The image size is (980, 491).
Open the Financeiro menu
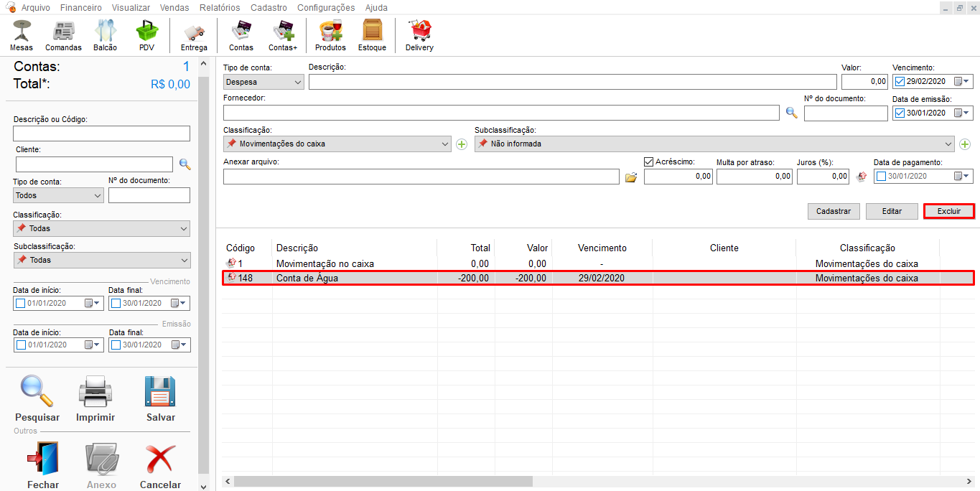coord(81,8)
